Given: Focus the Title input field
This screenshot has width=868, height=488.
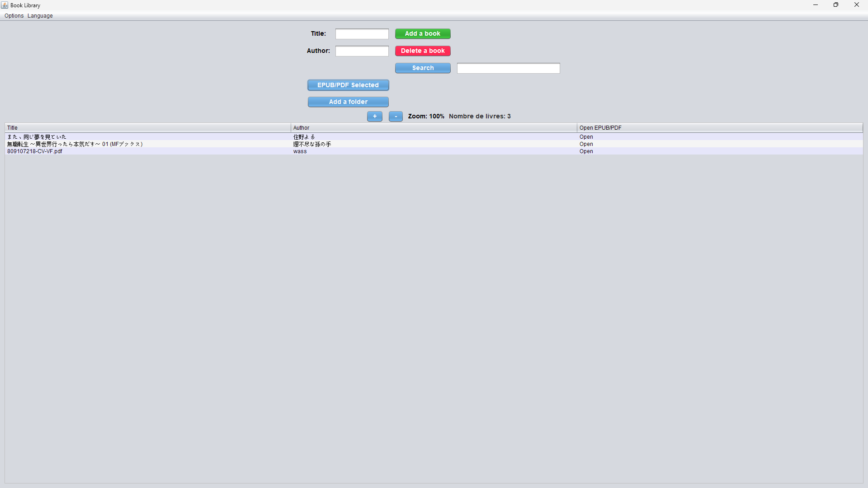Looking at the screenshot, I should pos(362,34).
